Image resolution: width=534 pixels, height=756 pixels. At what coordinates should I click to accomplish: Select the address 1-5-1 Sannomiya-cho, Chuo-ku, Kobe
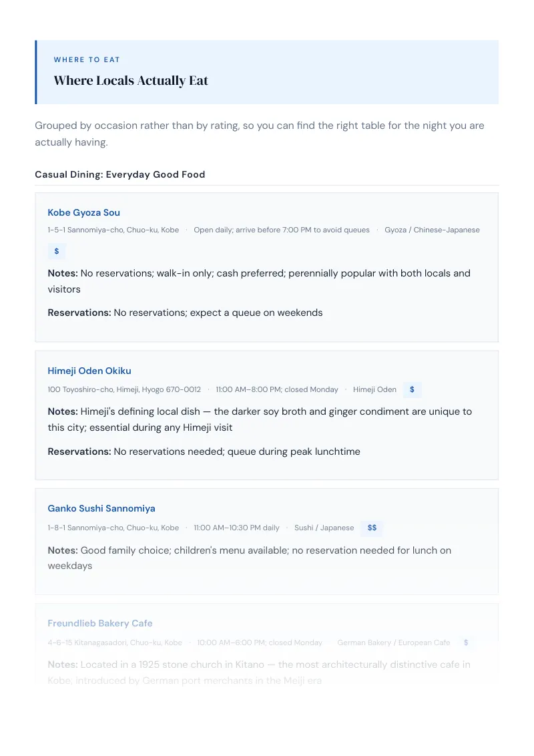[113, 230]
